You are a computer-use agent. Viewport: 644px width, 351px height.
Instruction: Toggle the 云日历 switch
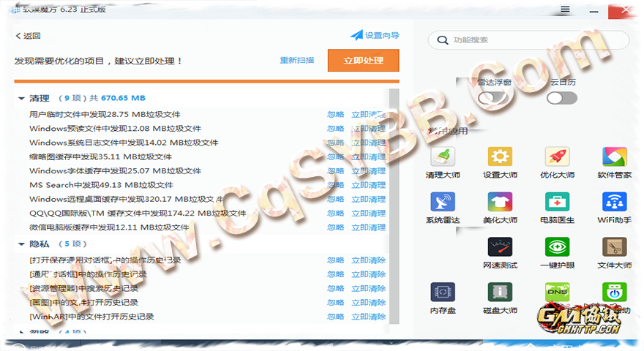[562, 98]
